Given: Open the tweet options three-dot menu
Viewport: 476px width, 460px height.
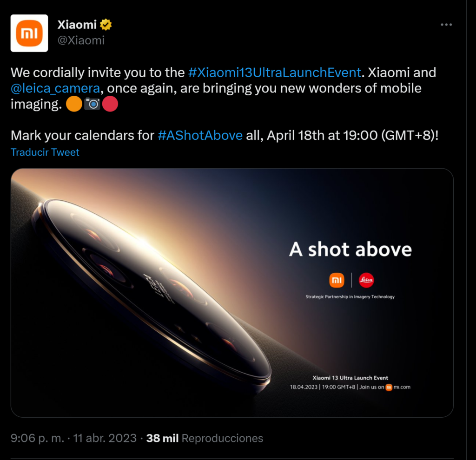Looking at the screenshot, I should (x=446, y=24).
